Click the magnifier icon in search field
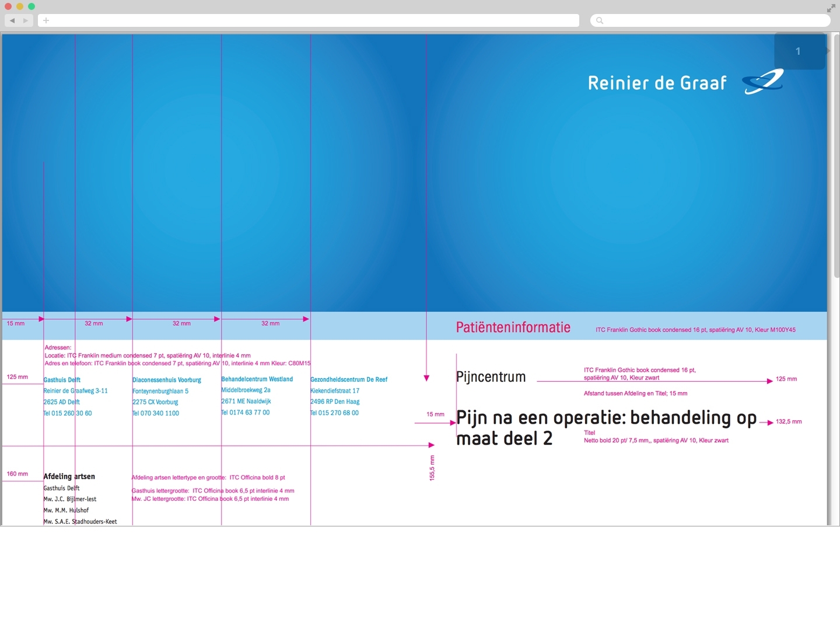 600,20
